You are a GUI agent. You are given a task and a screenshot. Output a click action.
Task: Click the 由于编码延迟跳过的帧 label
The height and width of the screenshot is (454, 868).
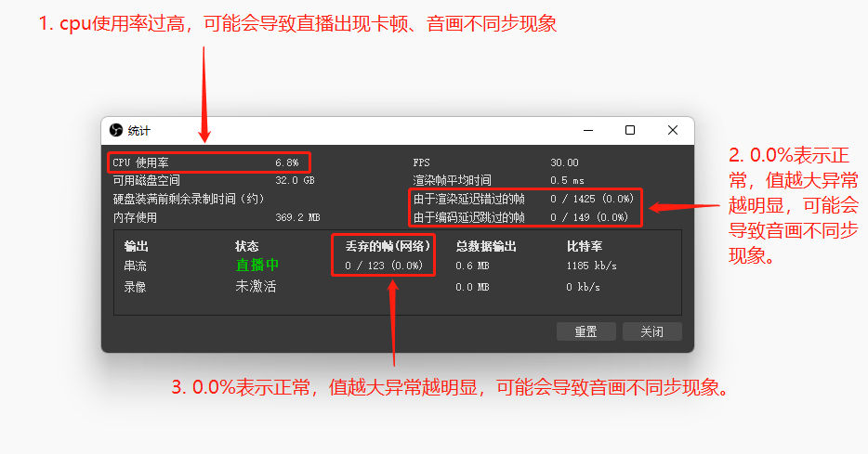pyautogui.click(x=469, y=217)
